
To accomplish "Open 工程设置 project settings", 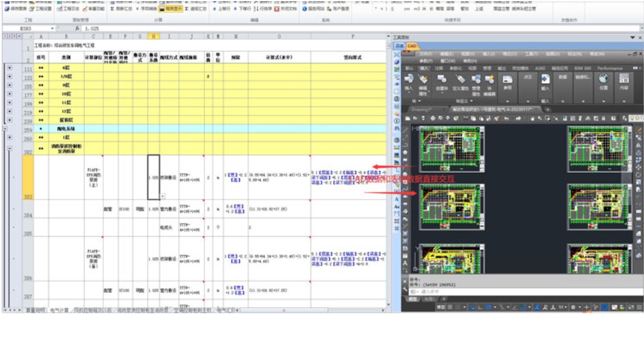I will click(x=32, y=9).
